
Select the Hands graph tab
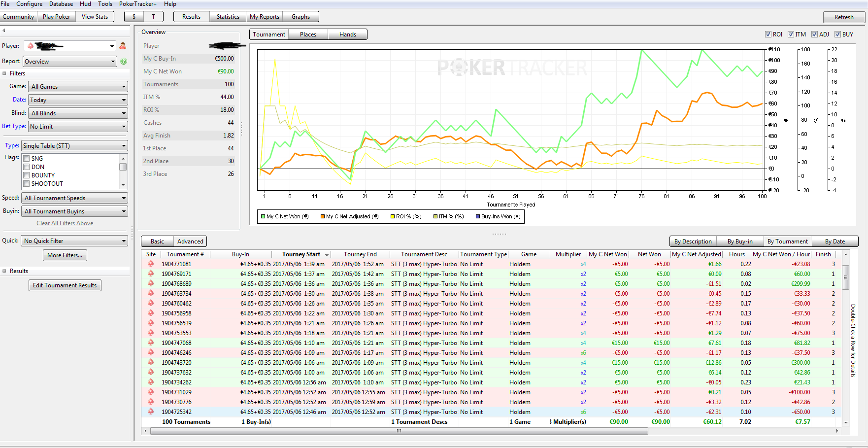click(348, 34)
